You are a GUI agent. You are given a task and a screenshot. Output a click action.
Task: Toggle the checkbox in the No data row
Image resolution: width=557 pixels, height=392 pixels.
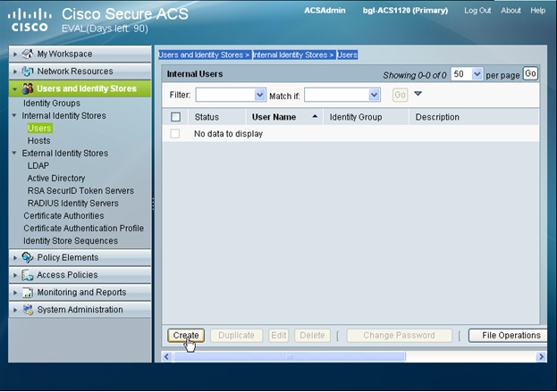click(x=174, y=134)
